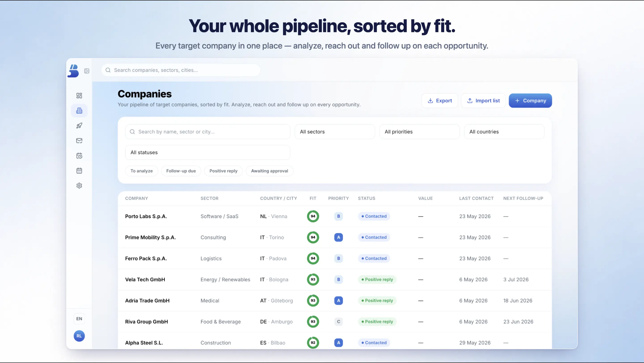
Task: Collapse the sidebar with panel toggle icon
Action: pos(87,71)
